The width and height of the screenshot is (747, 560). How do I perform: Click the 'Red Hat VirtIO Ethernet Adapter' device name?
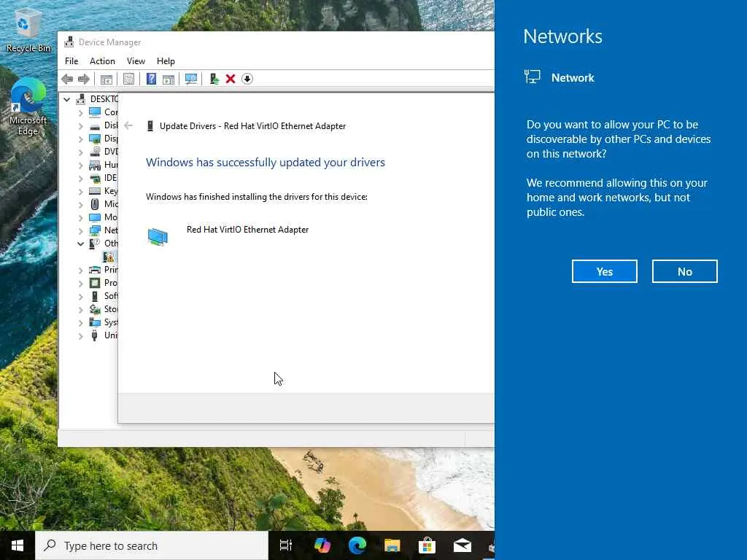[248, 230]
